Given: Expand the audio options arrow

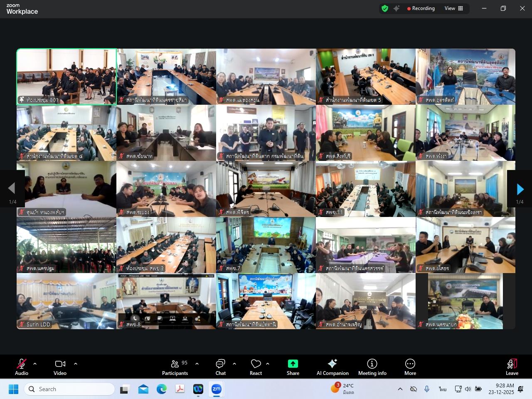Looking at the screenshot, I should (x=35, y=364).
